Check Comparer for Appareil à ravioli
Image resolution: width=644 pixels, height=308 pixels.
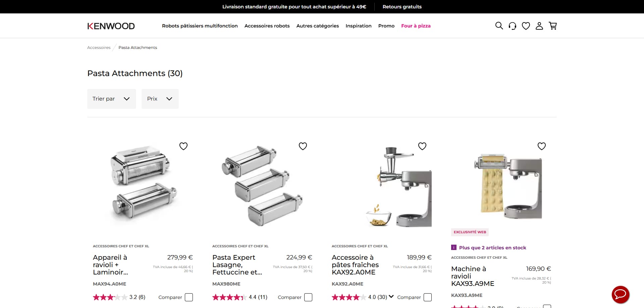(189, 297)
